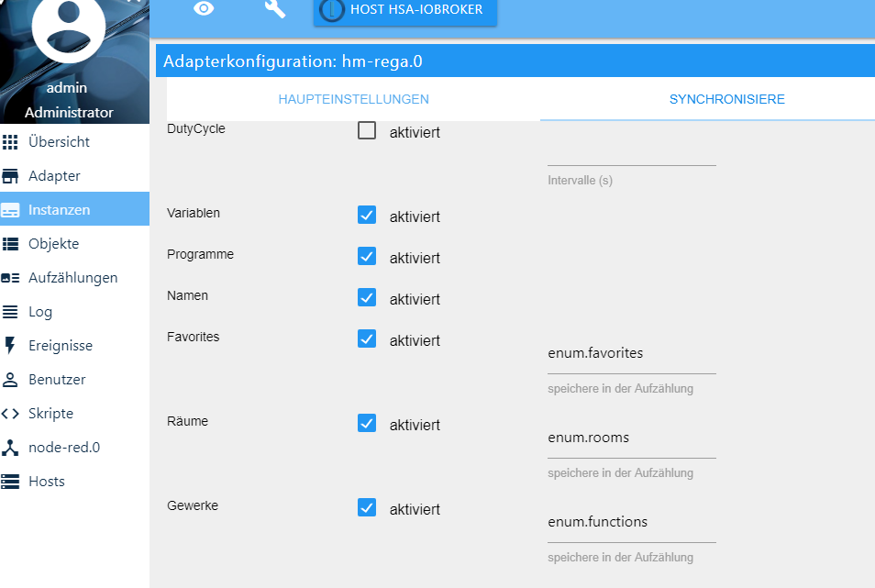This screenshot has width=875, height=588.
Task: Click the Log lines icon
Action: tap(10, 312)
